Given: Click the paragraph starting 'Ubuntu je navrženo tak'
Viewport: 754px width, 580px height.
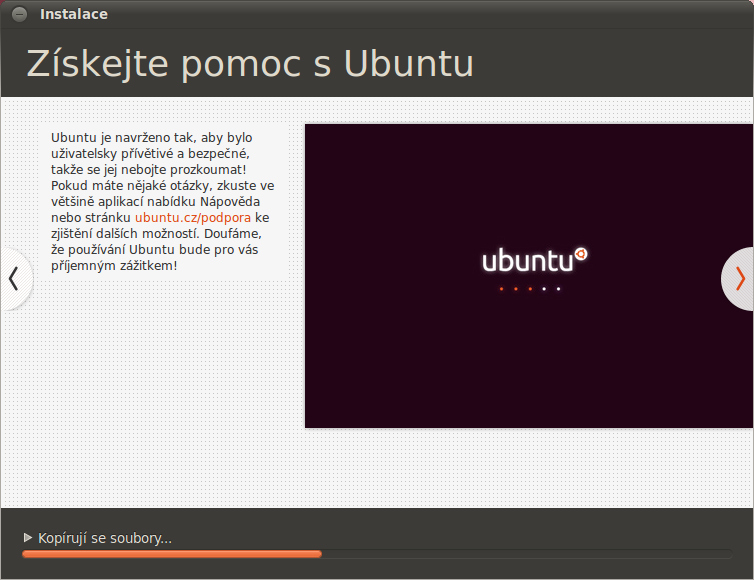Looking at the screenshot, I should tap(163, 202).
